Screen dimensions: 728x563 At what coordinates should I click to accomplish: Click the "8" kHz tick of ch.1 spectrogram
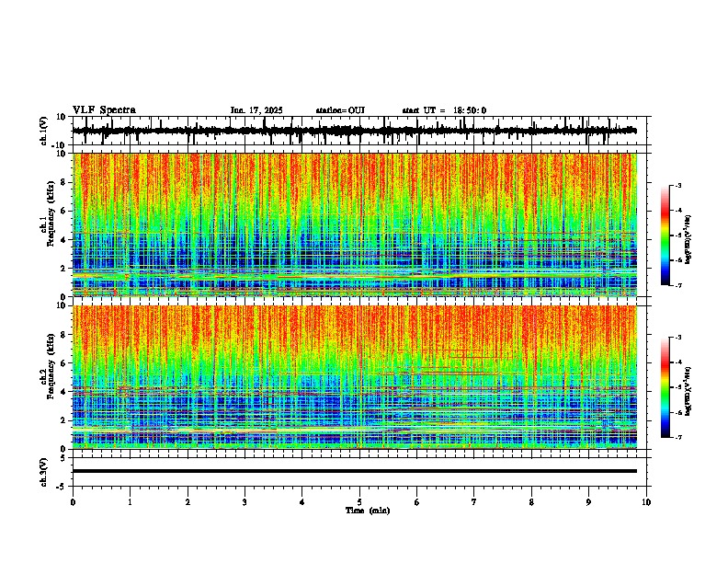[x=64, y=182]
